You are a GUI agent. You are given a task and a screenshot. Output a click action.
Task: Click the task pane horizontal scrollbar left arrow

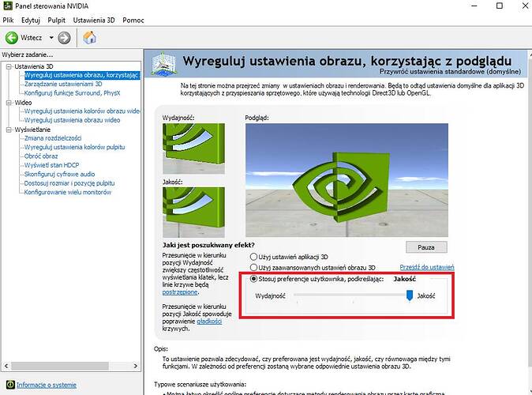6,366
